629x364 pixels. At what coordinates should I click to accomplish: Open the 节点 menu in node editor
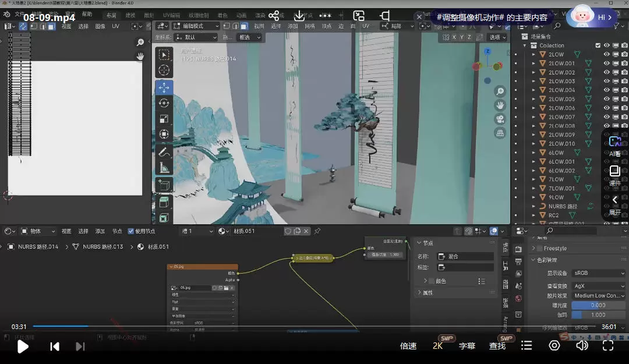click(x=116, y=231)
